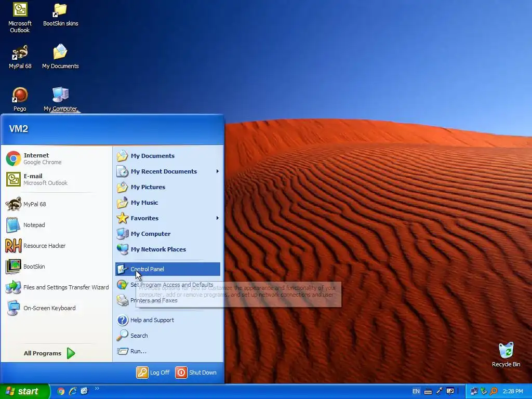Click the Shut Down button
Screen dimensions: 532x399
coord(196,372)
